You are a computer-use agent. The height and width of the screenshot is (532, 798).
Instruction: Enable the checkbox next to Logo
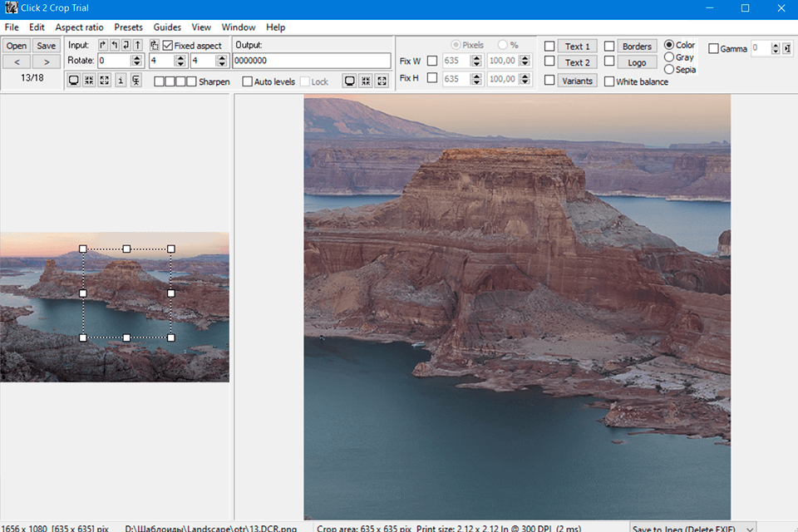click(609, 61)
